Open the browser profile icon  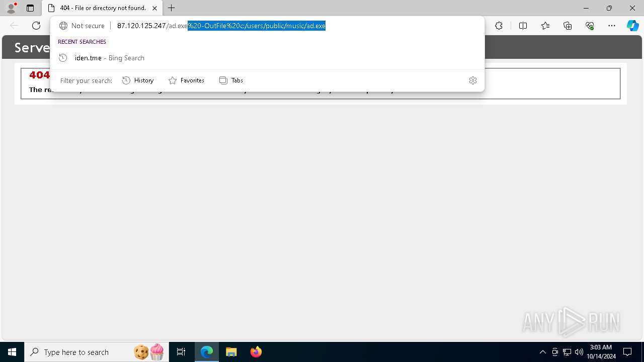pyautogui.click(x=11, y=8)
